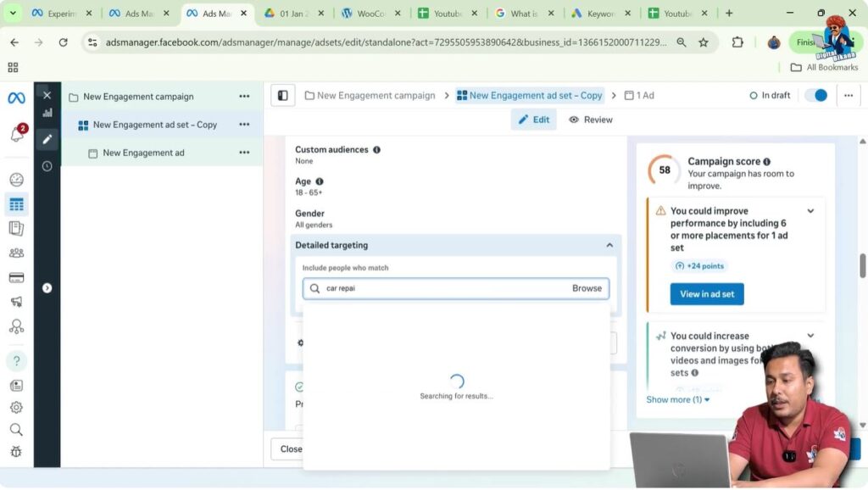Screen dimensions: 868x490
Task: Select New Engagement ad set – Copy item
Action: 154,125
